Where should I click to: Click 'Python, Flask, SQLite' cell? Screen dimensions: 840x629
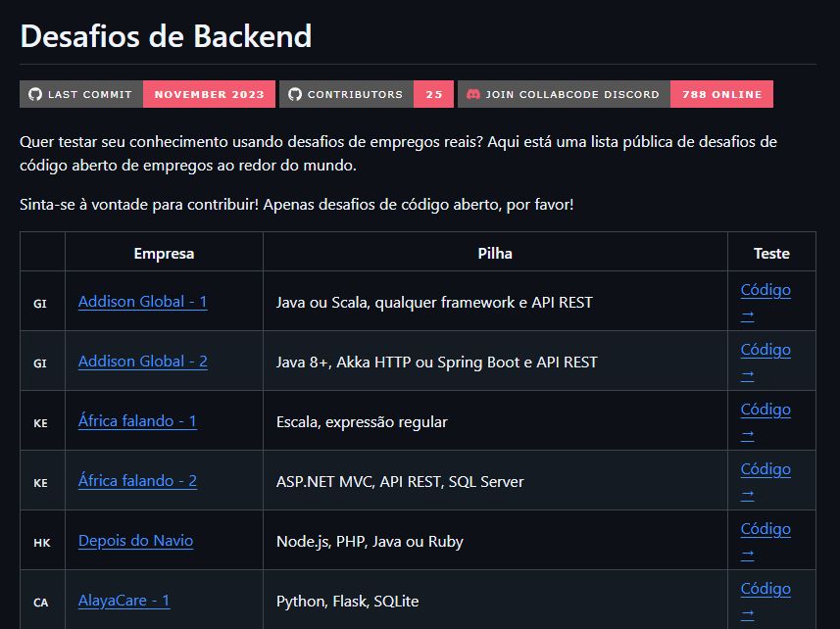click(x=495, y=602)
